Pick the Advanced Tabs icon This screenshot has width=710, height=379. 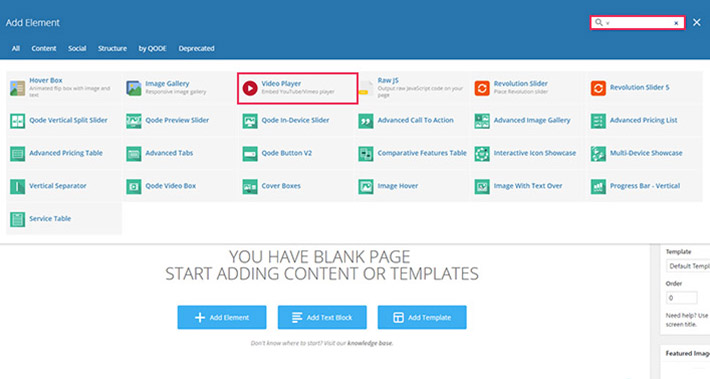click(x=134, y=154)
